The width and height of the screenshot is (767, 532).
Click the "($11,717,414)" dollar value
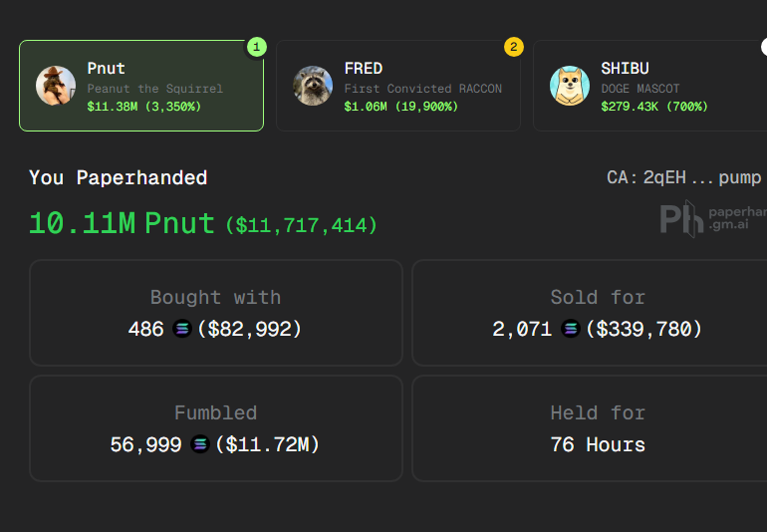coord(301,225)
